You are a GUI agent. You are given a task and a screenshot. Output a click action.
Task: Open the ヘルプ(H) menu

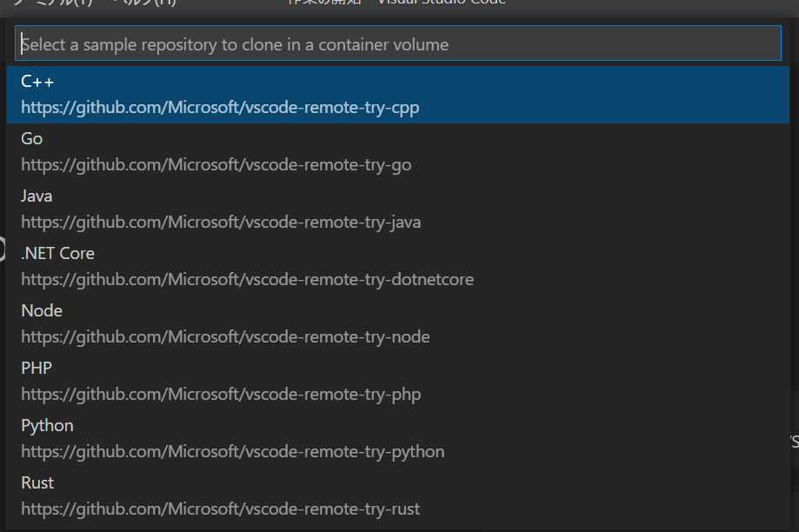[x=144, y=3]
